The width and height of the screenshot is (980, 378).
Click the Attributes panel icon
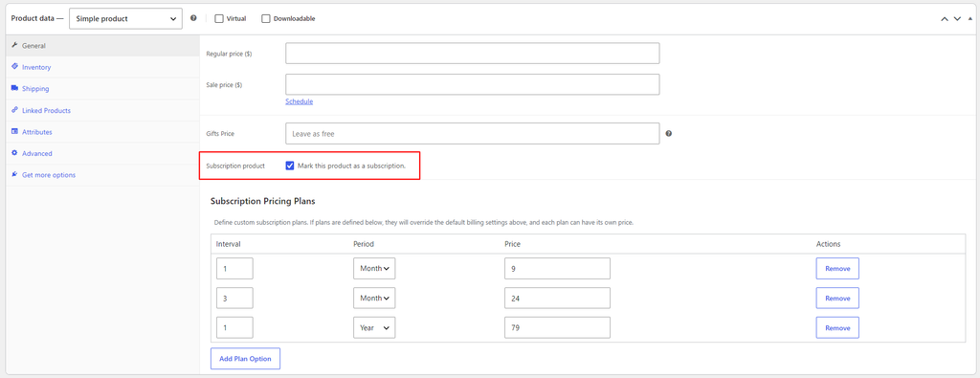pos(14,131)
